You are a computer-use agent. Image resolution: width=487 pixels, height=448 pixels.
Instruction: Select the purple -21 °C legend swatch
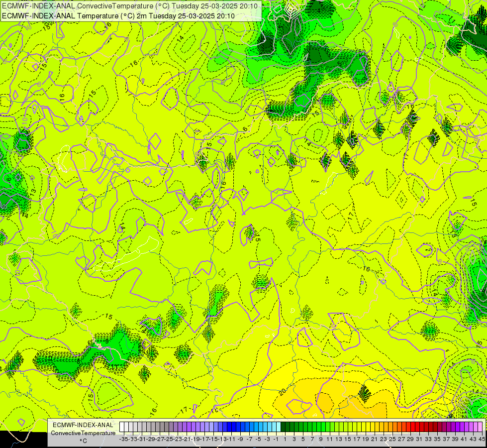[x=185, y=427]
